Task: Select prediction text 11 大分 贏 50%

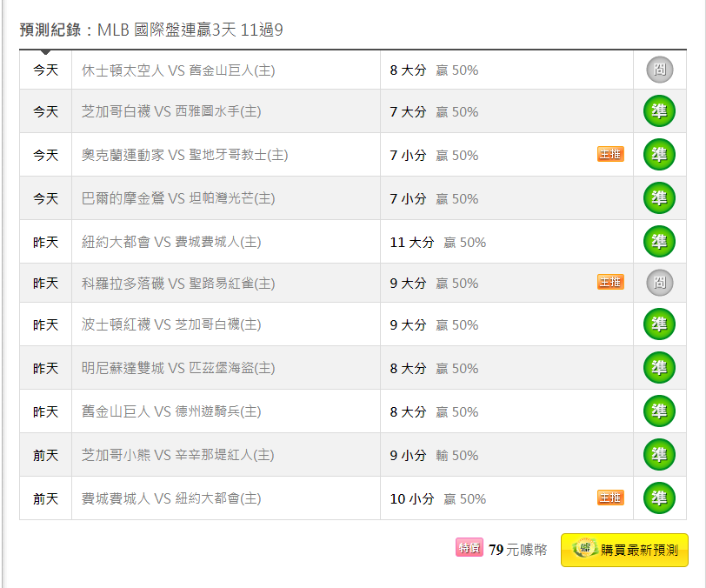Action: [438, 243]
